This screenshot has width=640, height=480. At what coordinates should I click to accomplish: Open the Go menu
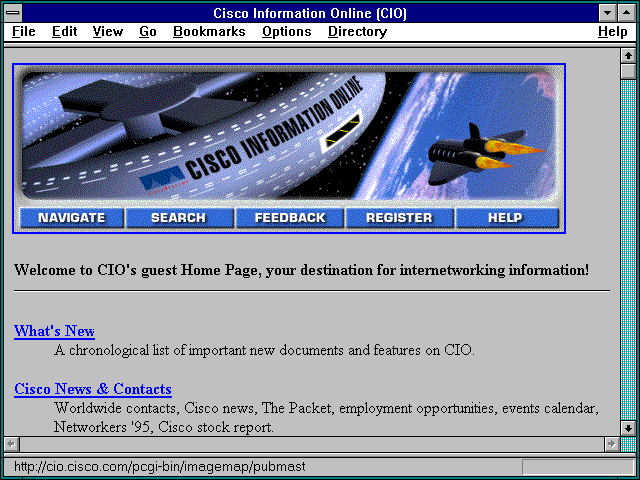click(148, 32)
